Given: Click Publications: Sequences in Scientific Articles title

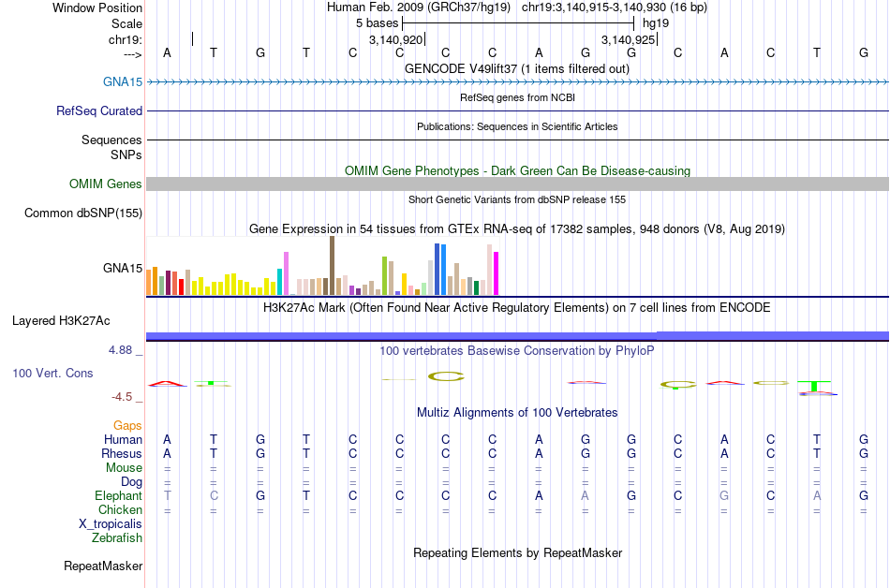Looking at the screenshot, I should point(517,126).
